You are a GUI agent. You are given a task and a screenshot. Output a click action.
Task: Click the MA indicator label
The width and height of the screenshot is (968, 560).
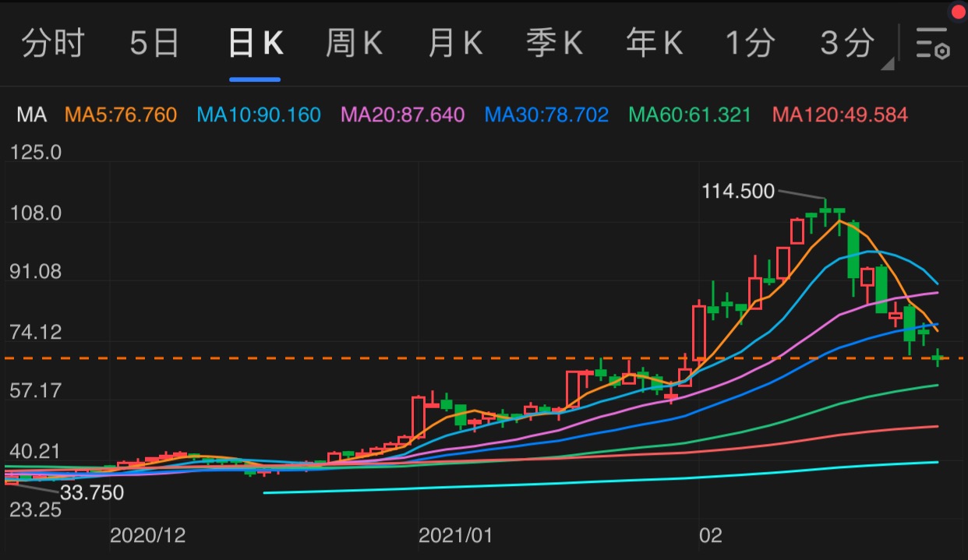click(x=32, y=115)
